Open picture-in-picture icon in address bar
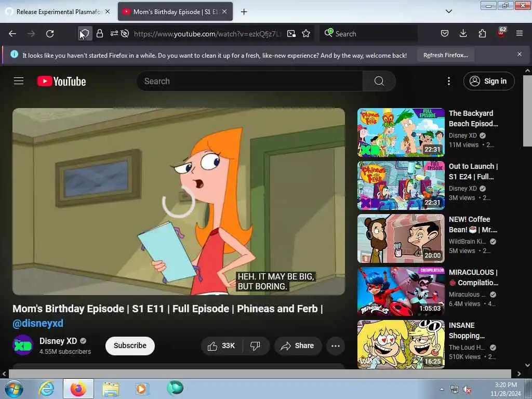532x399 pixels. (291, 34)
